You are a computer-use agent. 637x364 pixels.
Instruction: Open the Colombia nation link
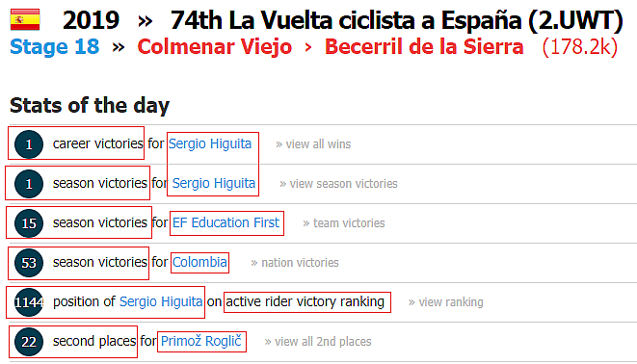199,262
